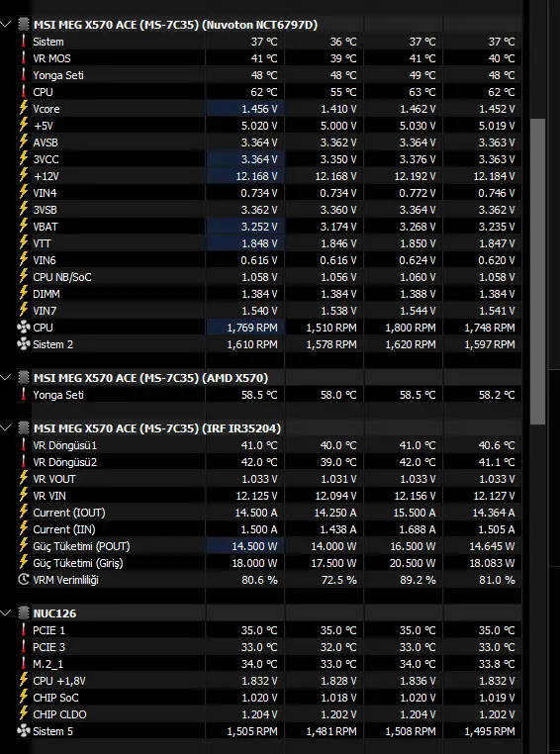Click the lightning icon beside Current (IOUT)
This screenshot has height=754, width=560.
[23, 513]
